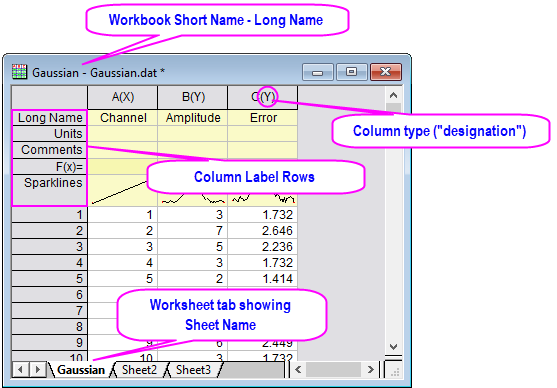This screenshot has width=557, height=388.
Task: Click Amplitude cell with value 5 in row 3
Action: coord(193,247)
